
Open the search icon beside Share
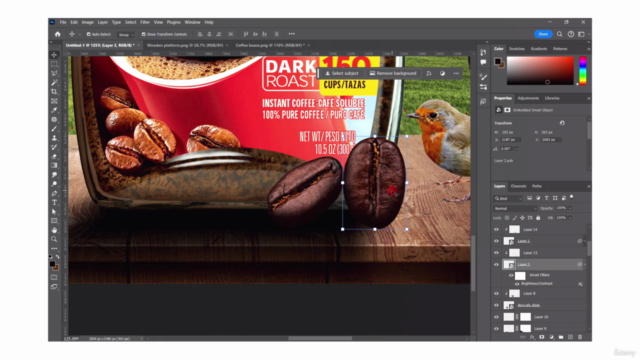point(560,34)
